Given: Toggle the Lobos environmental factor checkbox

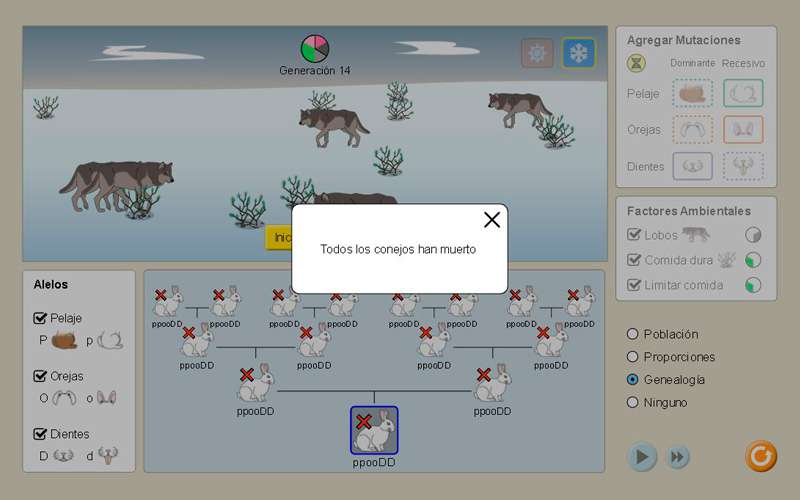Looking at the screenshot, I should (634, 235).
